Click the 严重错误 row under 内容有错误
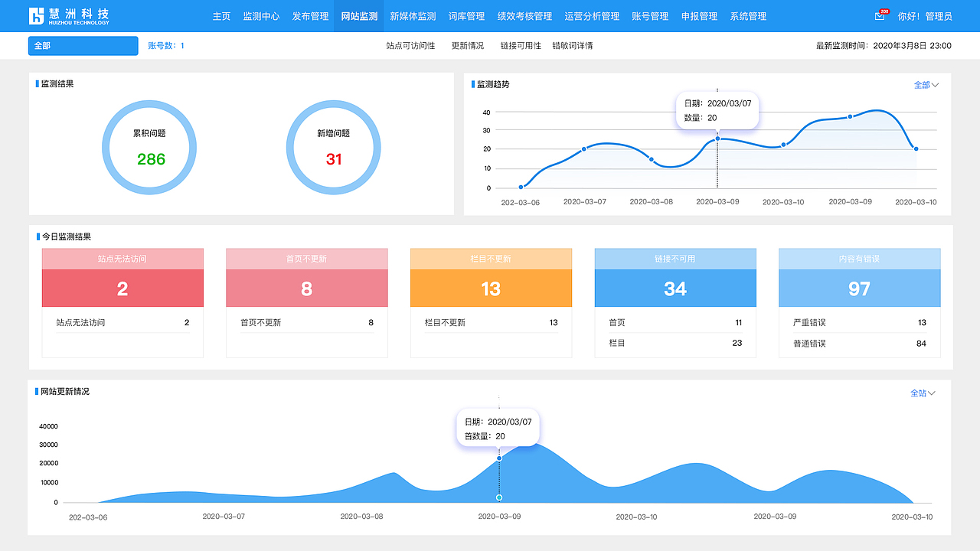Viewport: 980px width, 551px height. point(859,322)
